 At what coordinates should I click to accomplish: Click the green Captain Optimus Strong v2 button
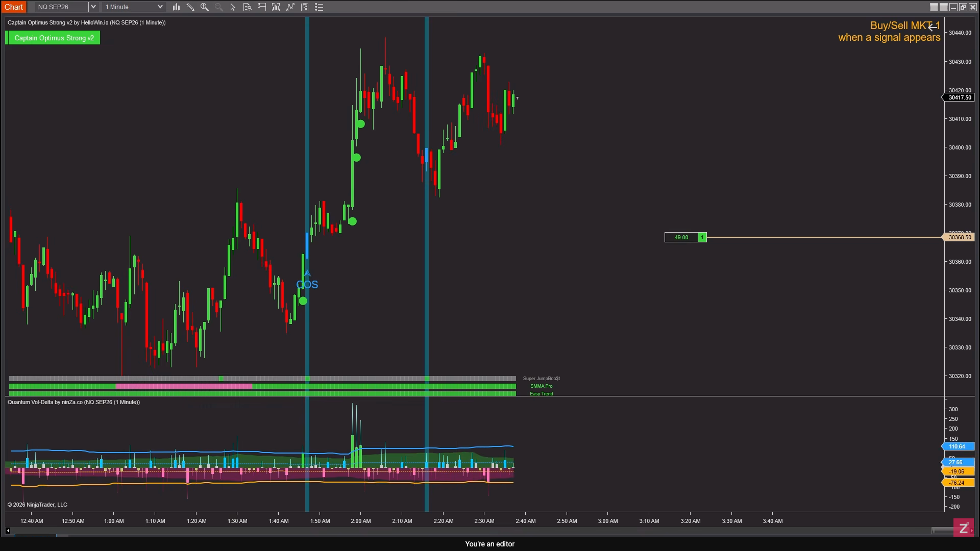(54, 38)
